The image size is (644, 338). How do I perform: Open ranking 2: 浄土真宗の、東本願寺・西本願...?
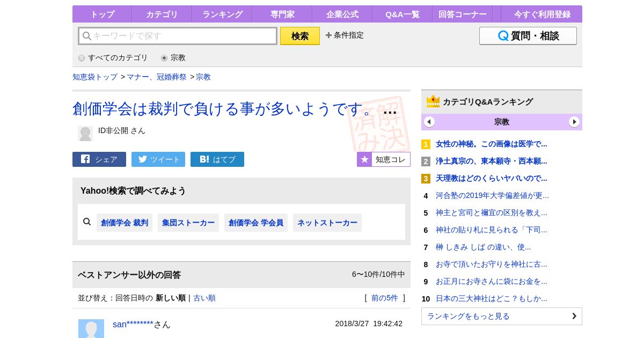click(x=492, y=161)
